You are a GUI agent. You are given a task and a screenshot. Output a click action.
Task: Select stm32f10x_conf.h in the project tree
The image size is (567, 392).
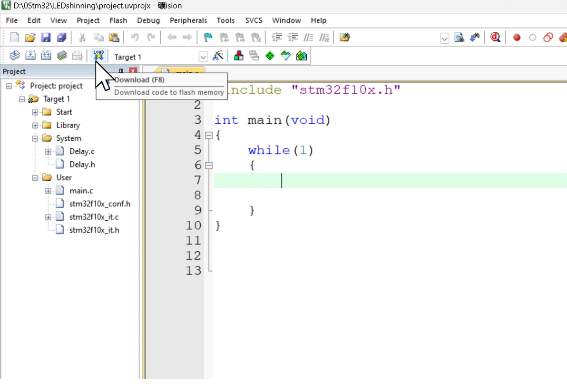[100, 204]
